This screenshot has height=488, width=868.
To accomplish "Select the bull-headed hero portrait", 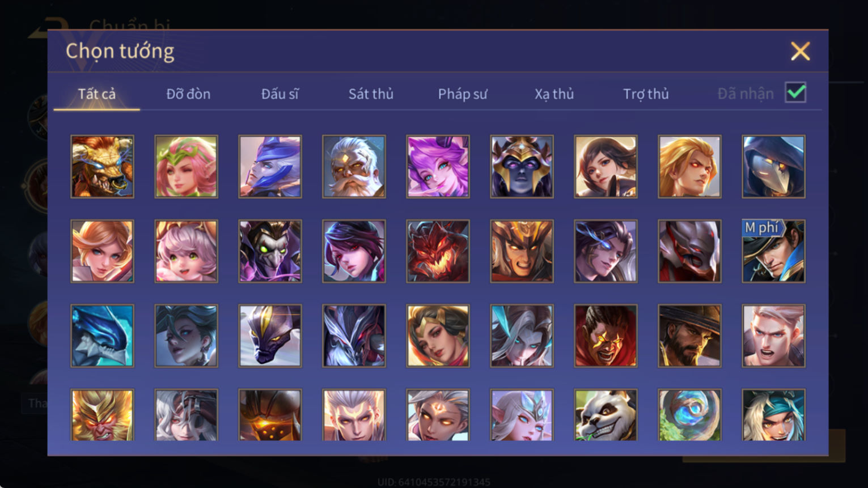I will 103,167.
